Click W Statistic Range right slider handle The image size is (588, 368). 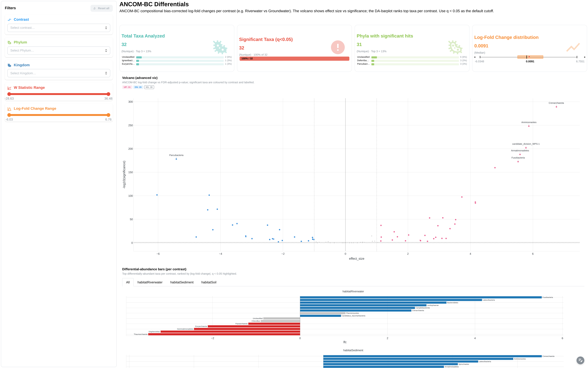coord(108,94)
